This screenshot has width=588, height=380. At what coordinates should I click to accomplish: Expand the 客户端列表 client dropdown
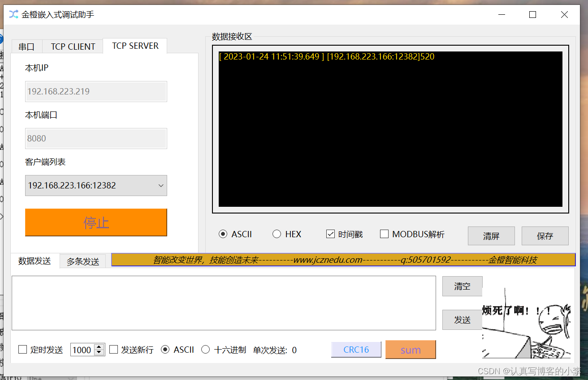[x=96, y=185]
